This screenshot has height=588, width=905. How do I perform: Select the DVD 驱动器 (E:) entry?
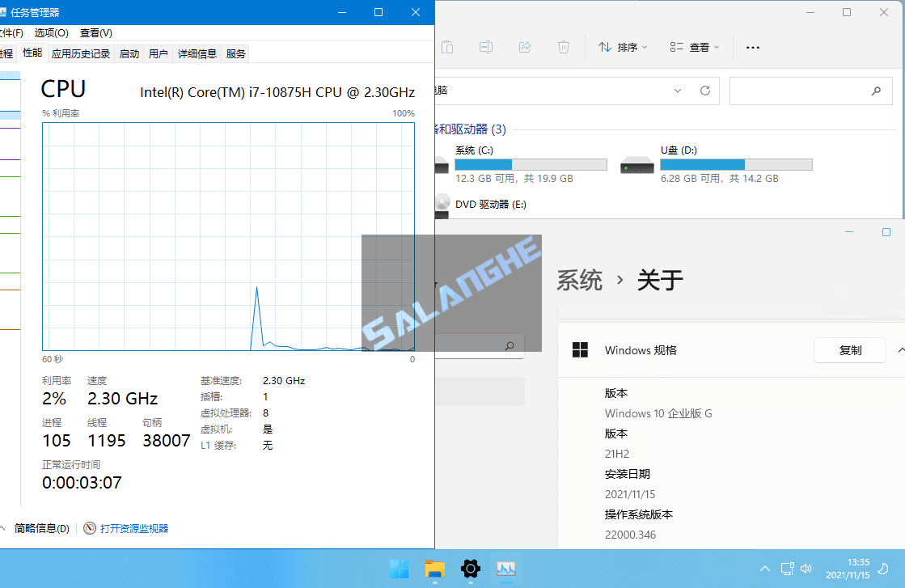coord(491,205)
